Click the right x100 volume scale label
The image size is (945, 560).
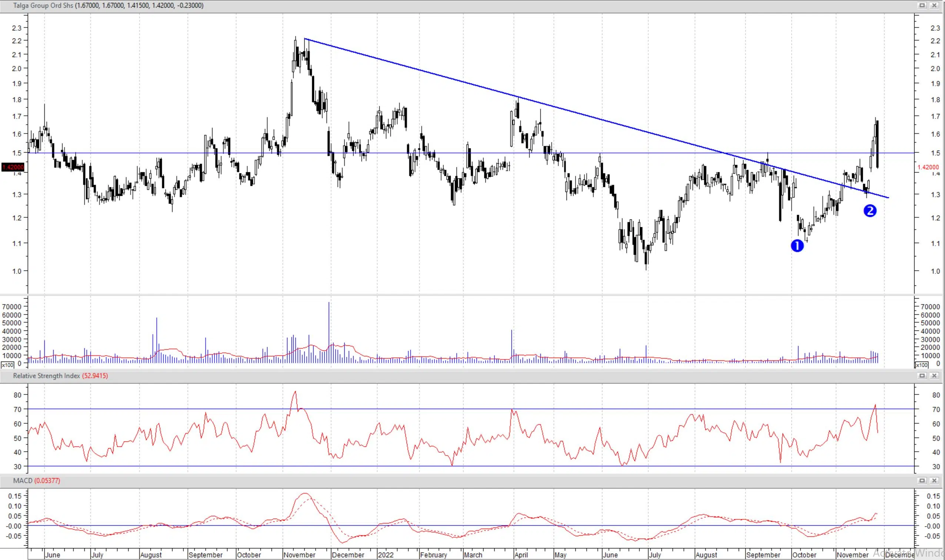coord(922,365)
